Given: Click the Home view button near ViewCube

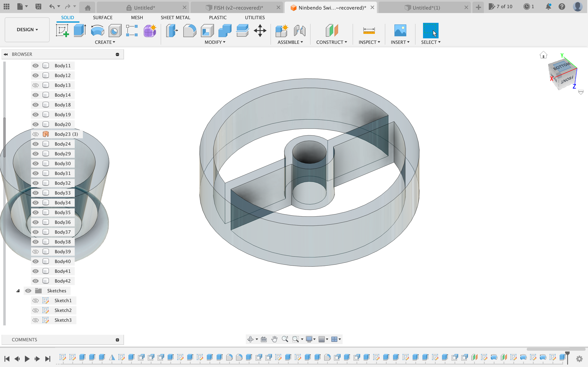Looking at the screenshot, I should [x=543, y=55].
